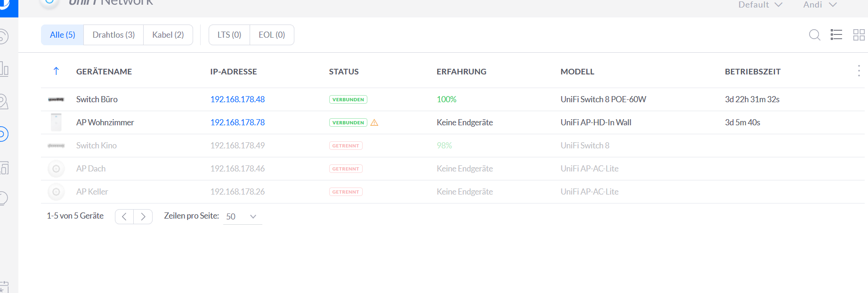Select the Kabel (2) tab

pyautogui.click(x=168, y=35)
